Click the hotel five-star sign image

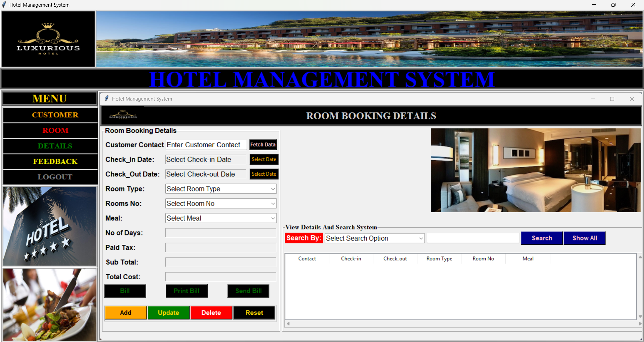(50, 226)
